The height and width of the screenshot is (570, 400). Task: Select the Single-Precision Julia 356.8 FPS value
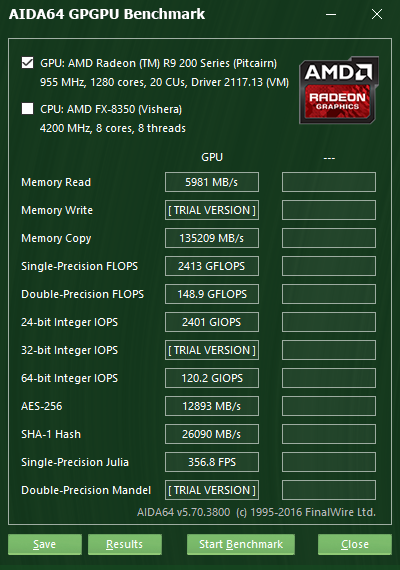212,462
